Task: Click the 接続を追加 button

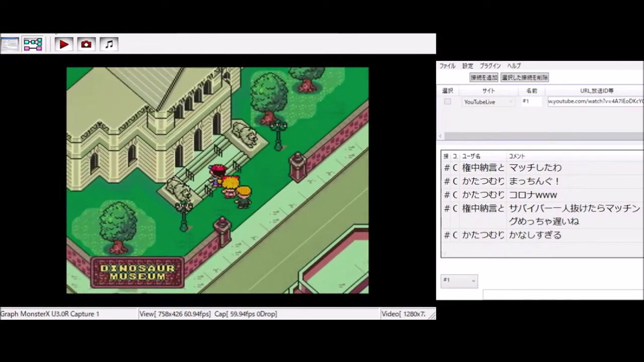Action: (x=484, y=77)
